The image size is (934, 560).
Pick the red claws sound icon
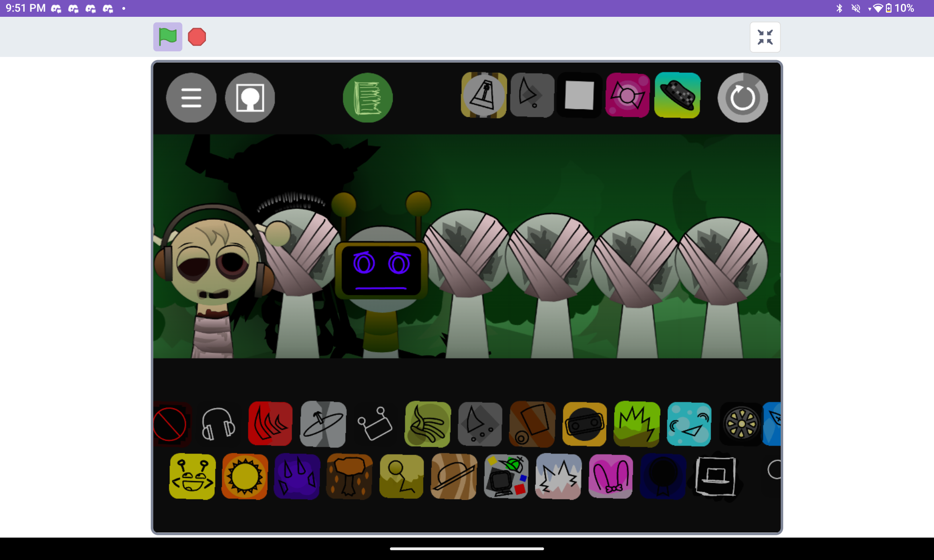270,424
